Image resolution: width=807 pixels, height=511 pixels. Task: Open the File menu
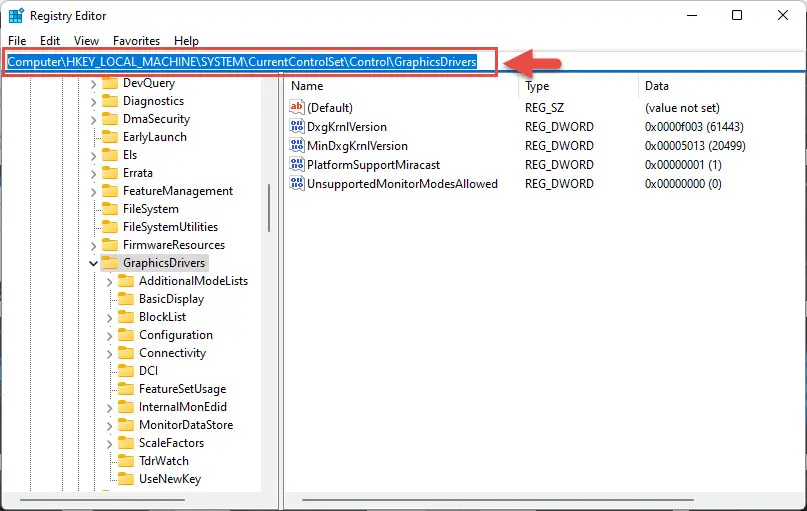click(17, 41)
